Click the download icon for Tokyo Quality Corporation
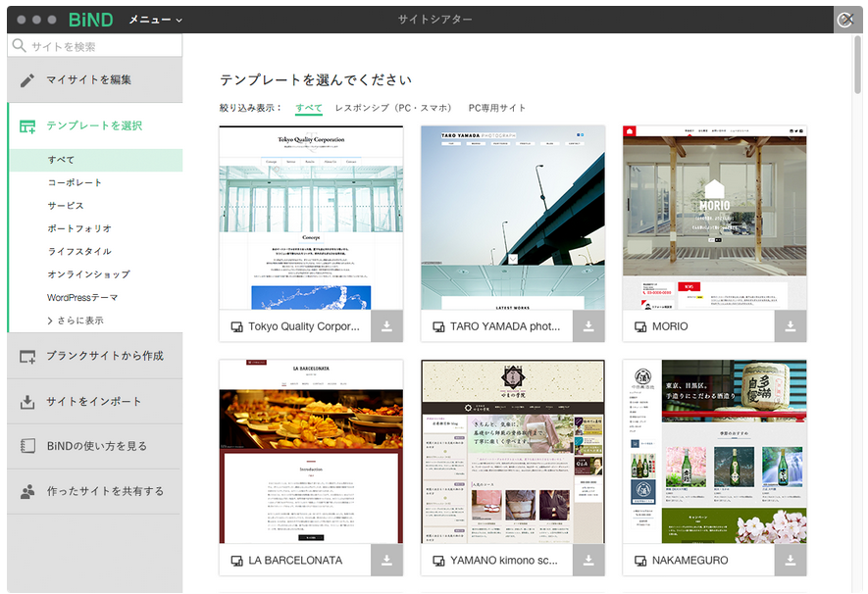 386,326
